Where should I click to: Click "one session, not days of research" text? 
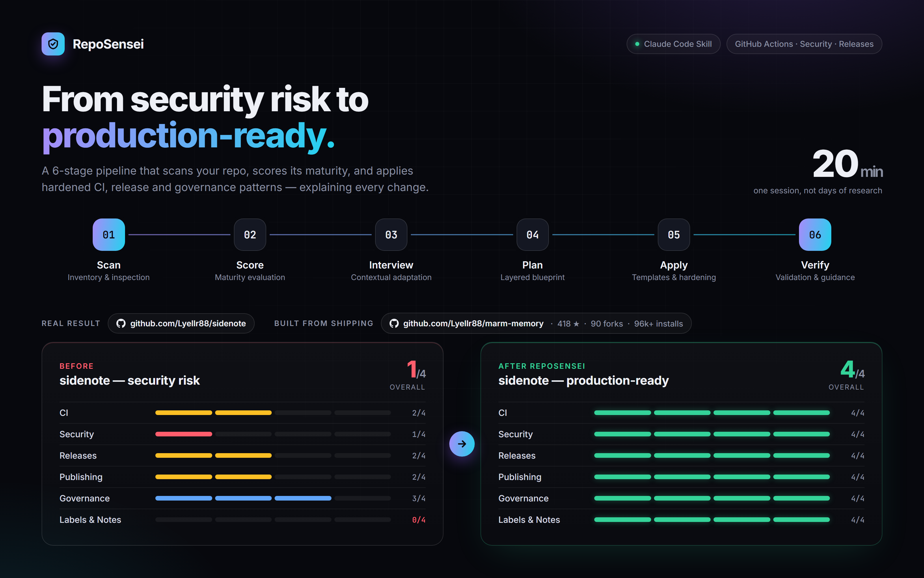(x=818, y=191)
